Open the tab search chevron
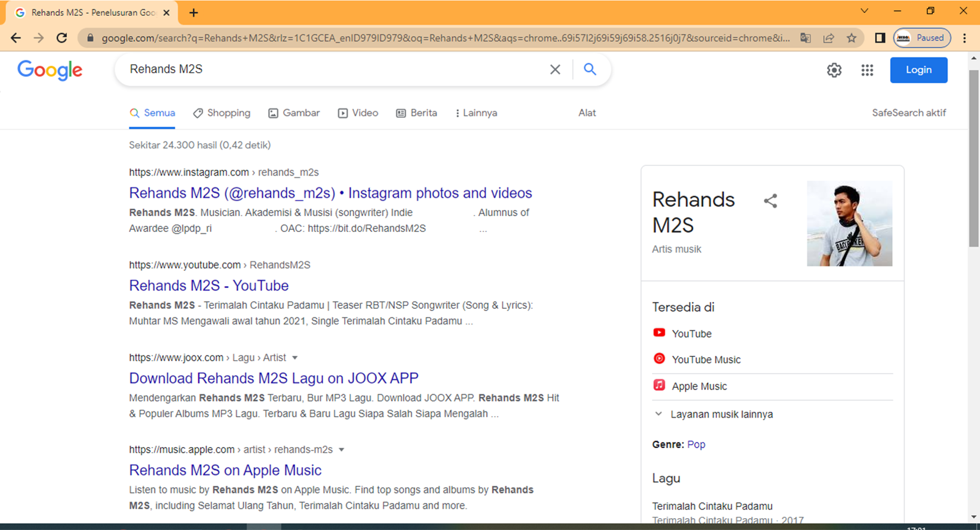This screenshot has height=530, width=980. 864,11
